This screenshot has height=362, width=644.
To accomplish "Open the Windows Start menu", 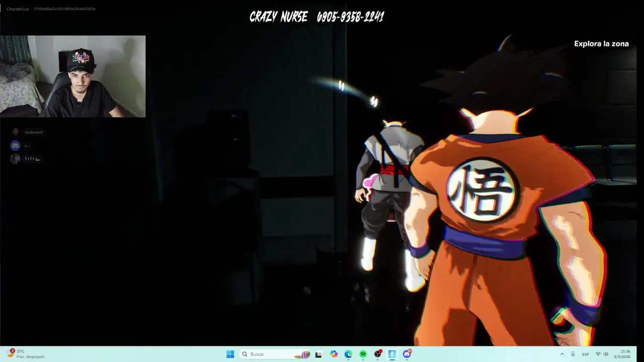I will 230,354.
